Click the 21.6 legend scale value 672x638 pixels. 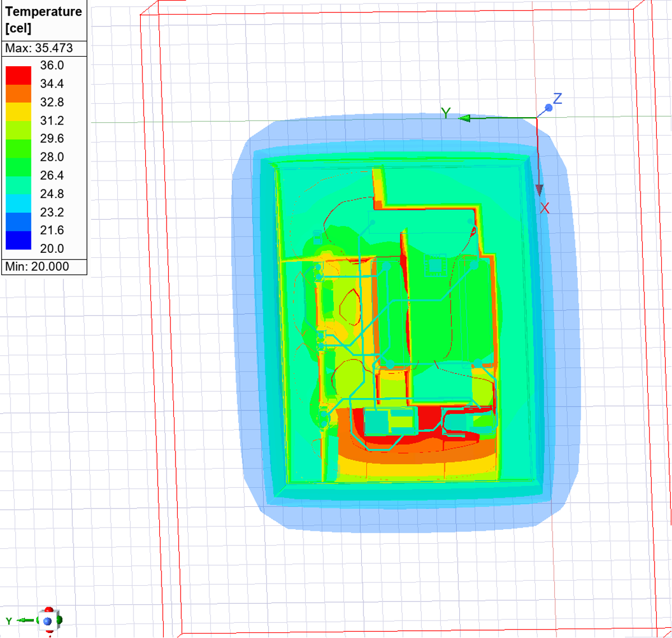tap(52, 230)
